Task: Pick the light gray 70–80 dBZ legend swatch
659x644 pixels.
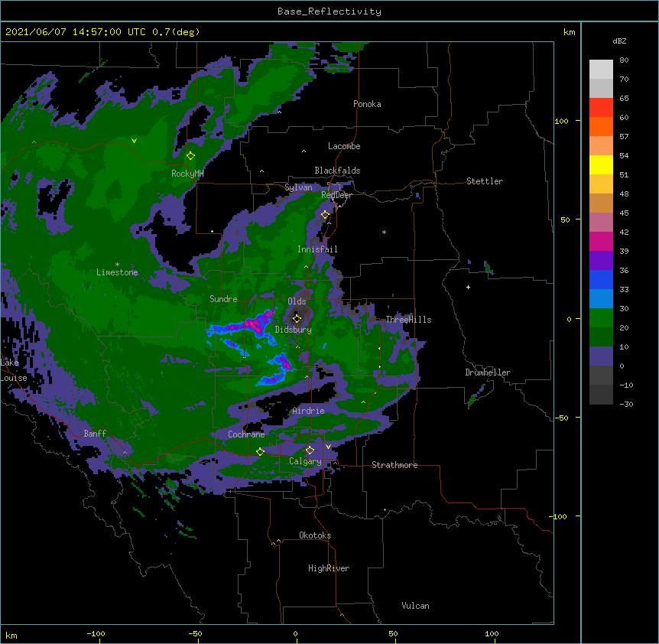Action: [601, 70]
